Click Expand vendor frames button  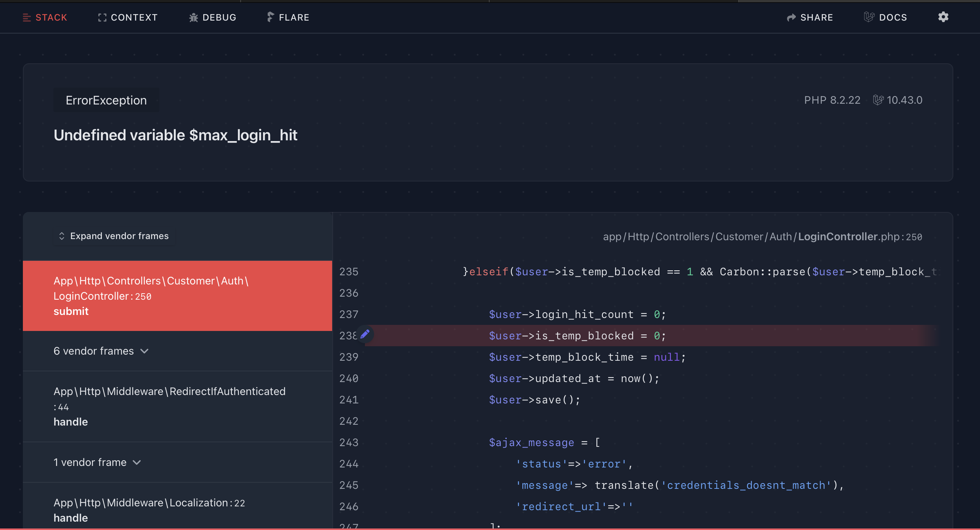point(114,236)
